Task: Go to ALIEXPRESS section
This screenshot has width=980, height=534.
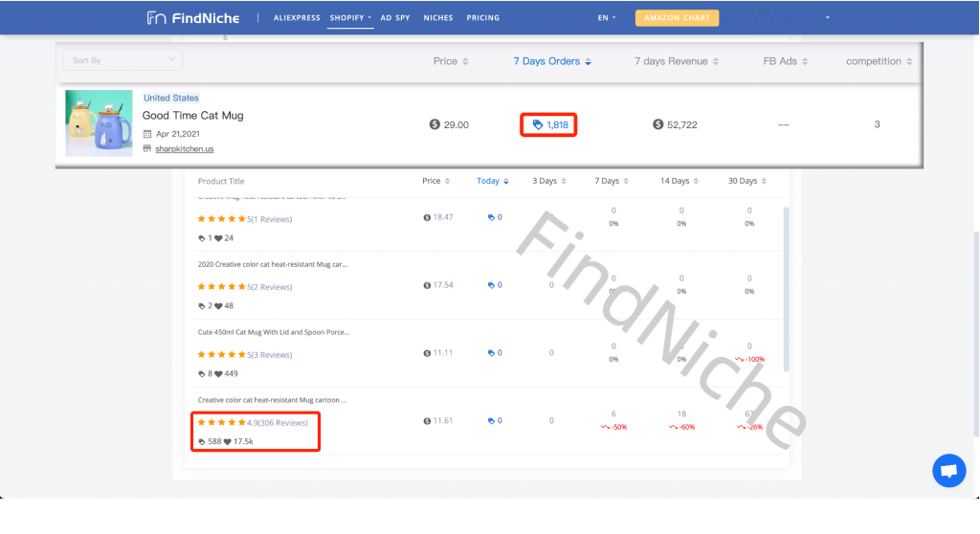Action: click(x=297, y=18)
